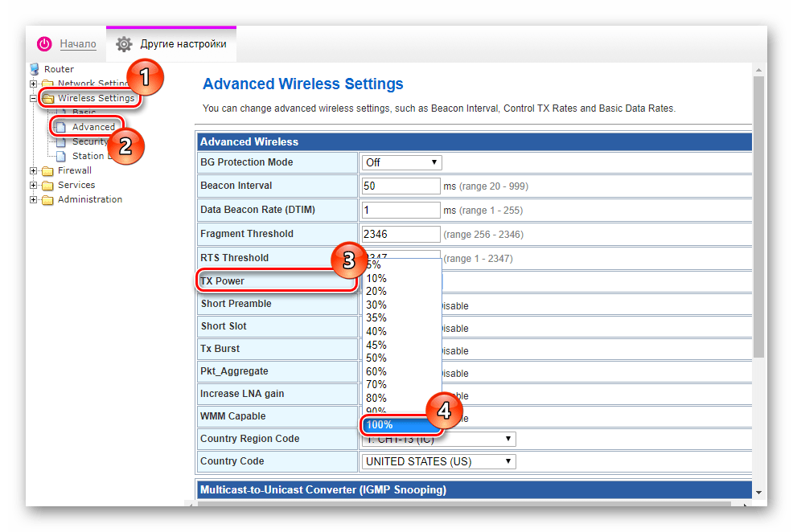Click the vertical scrollbar thumb of page
The width and height of the screenshot is (793, 532).
pyautogui.click(x=758, y=217)
